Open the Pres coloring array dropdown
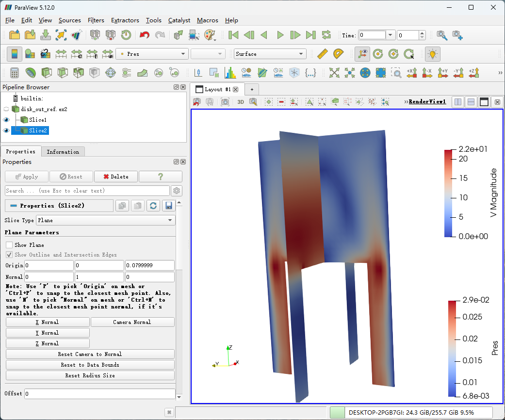 point(152,54)
